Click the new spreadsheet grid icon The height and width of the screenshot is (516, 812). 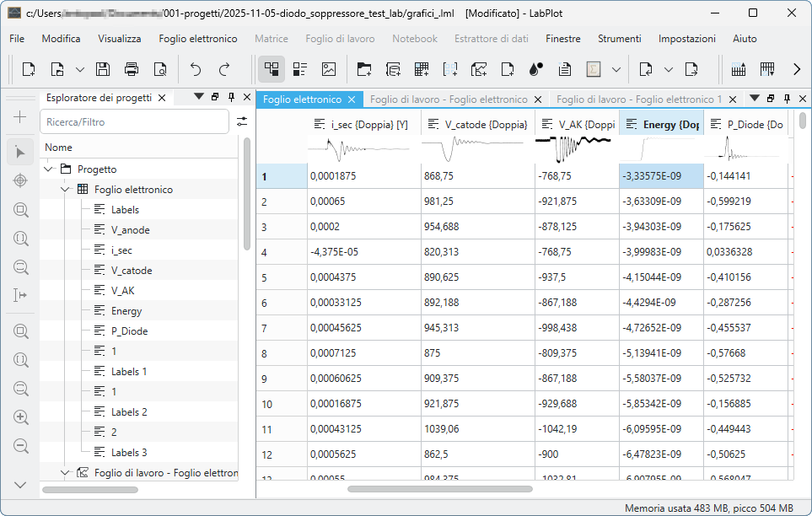422,70
